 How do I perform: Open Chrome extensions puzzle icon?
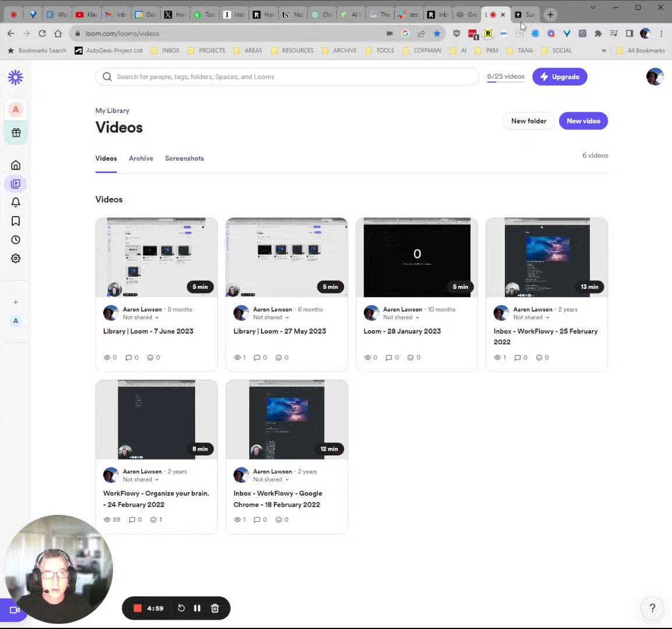[x=598, y=33]
